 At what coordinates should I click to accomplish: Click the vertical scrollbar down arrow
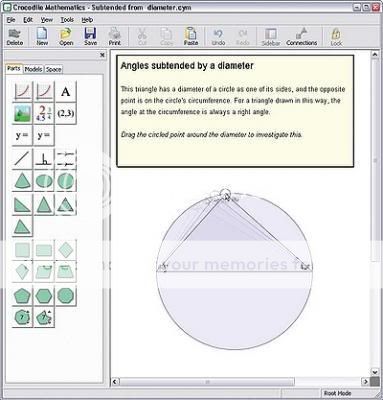pyautogui.click(x=375, y=372)
